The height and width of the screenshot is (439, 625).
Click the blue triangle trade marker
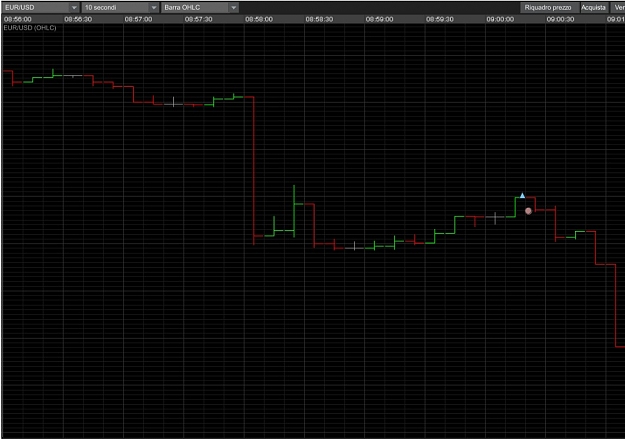coord(522,195)
